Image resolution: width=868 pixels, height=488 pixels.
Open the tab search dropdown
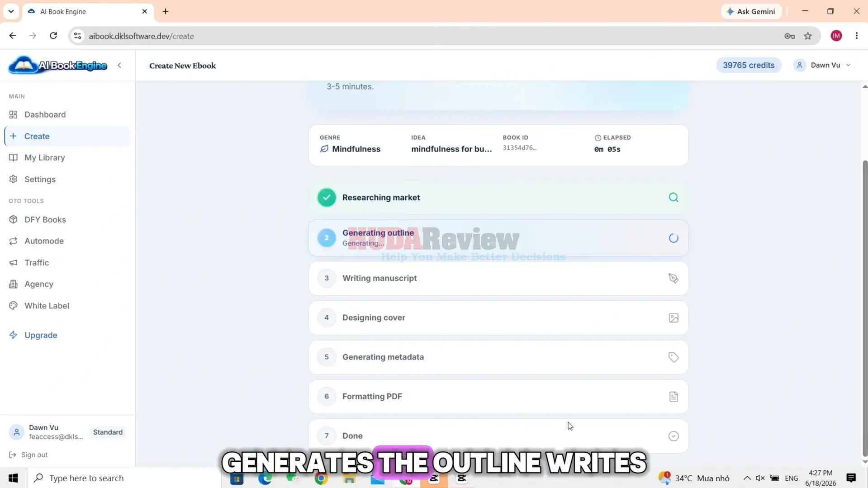[x=11, y=11]
